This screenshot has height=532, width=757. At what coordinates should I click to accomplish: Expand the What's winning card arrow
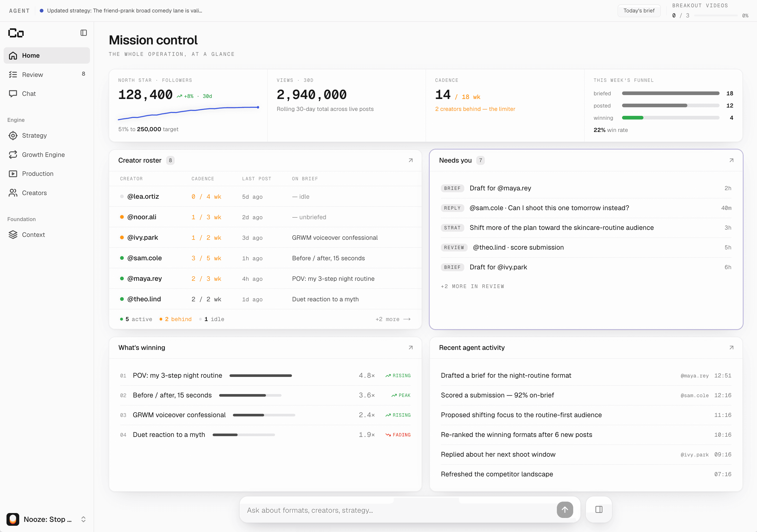pos(410,348)
